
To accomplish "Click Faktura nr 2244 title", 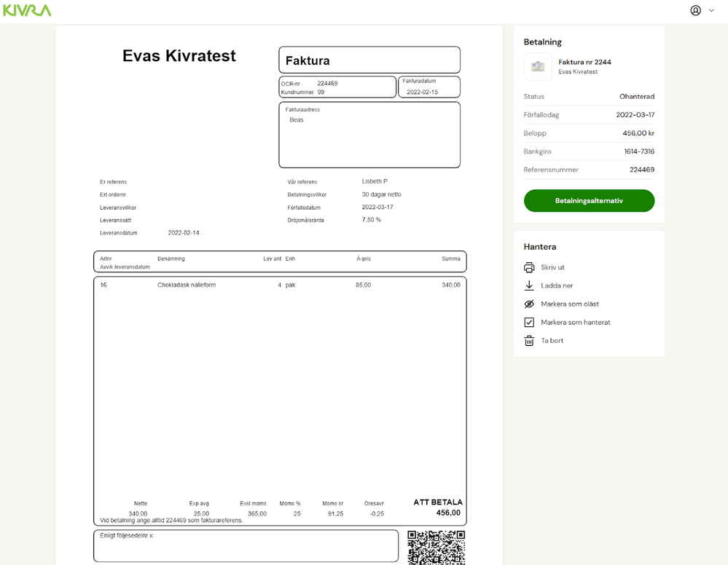I will (x=584, y=62).
